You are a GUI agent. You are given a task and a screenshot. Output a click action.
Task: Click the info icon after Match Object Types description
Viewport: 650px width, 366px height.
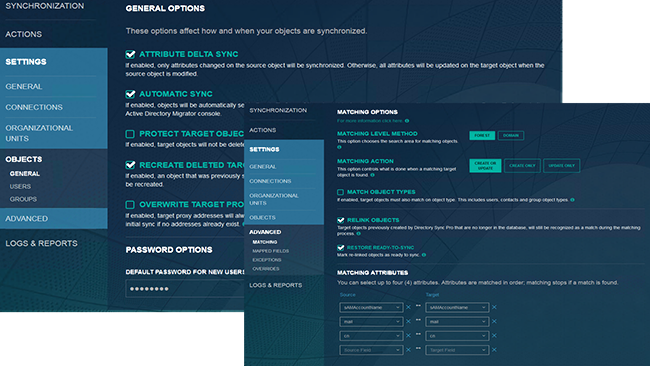point(572,200)
